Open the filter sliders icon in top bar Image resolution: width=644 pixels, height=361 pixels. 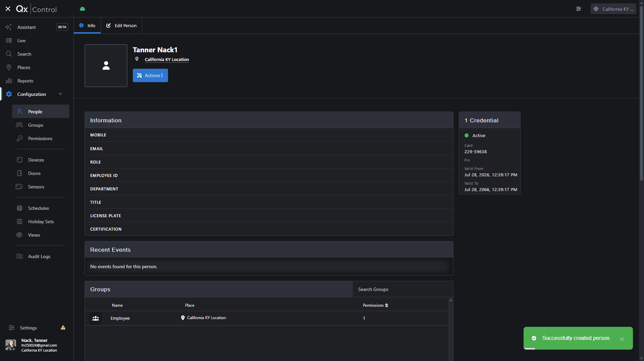579,9
